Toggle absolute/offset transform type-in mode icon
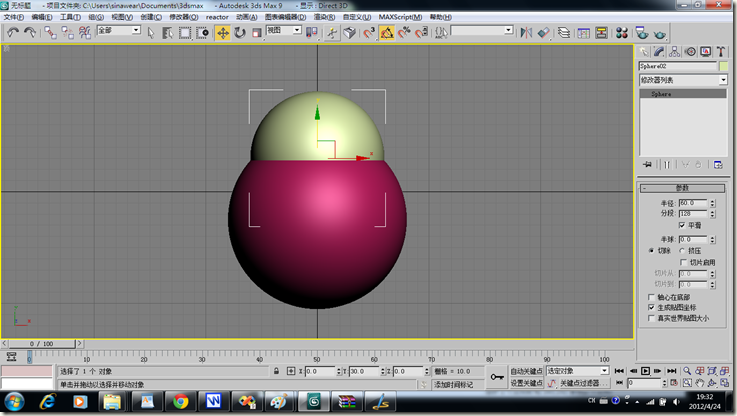This screenshot has width=737, height=416. [x=291, y=371]
